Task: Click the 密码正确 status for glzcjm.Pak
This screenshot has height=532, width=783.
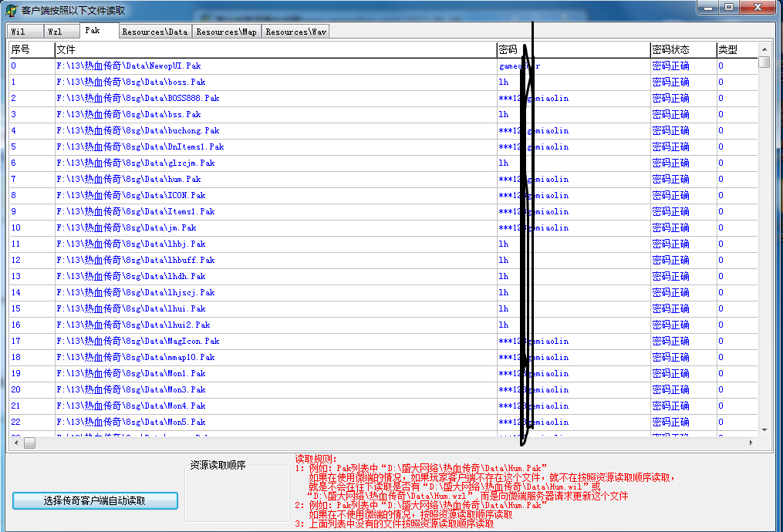Action: click(x=670, y=163)
